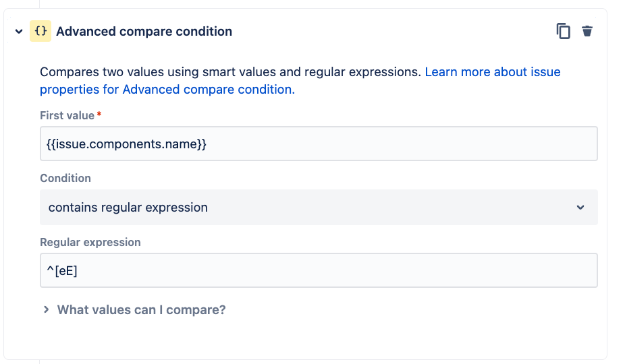Viewport: 625px width, 364px height.
Task: Click the Compares two values description text
Action: click(x=229, y=71)
